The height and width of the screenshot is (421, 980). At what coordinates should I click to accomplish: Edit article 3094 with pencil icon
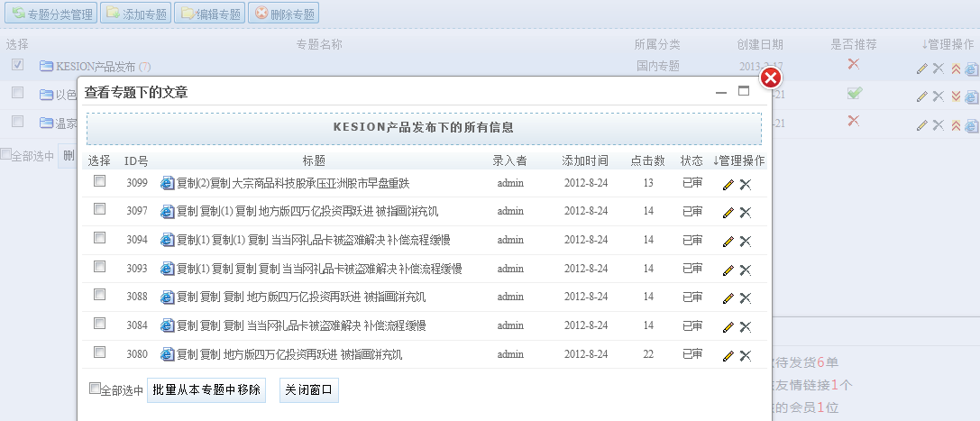pos(728,241)
